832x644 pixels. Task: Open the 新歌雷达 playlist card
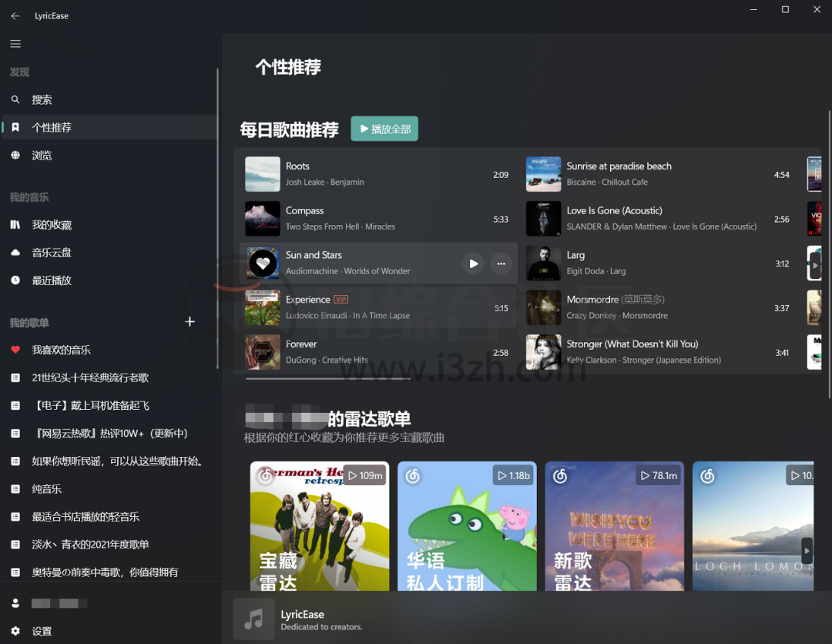(x=615, y=525)
